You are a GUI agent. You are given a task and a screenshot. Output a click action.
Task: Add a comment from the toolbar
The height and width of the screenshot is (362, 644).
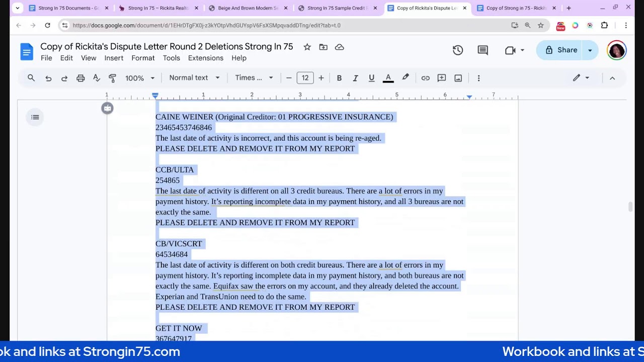[442, 78]
